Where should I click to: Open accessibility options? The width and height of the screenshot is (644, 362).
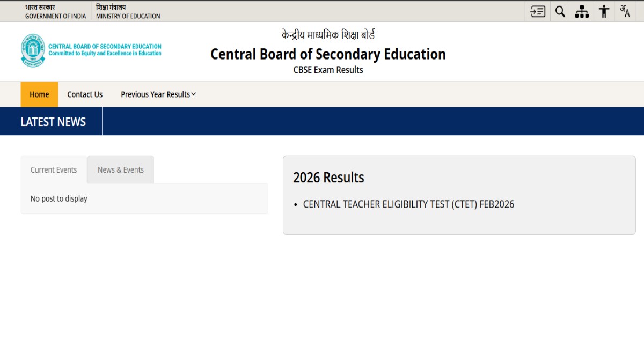tap(603, 11)
